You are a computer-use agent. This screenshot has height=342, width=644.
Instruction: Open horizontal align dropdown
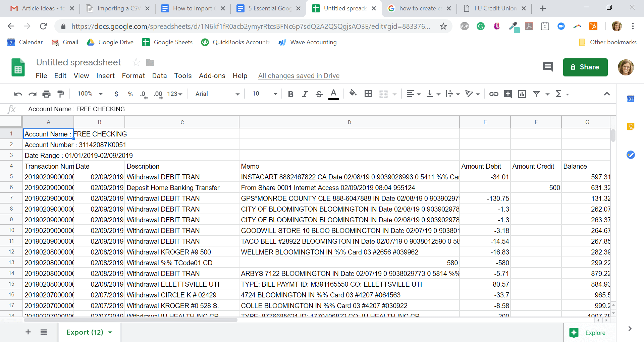413,94
